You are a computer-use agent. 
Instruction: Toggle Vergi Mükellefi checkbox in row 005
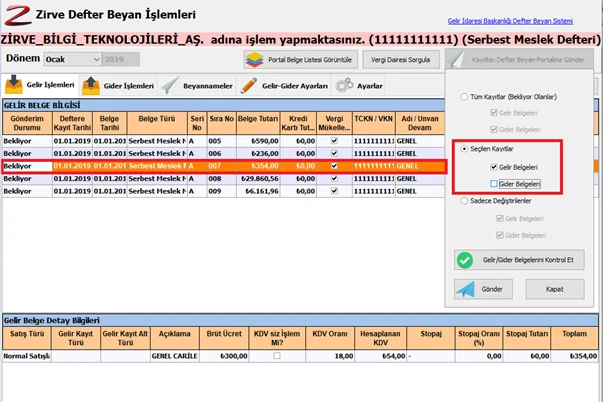click(x=334, y=141)
